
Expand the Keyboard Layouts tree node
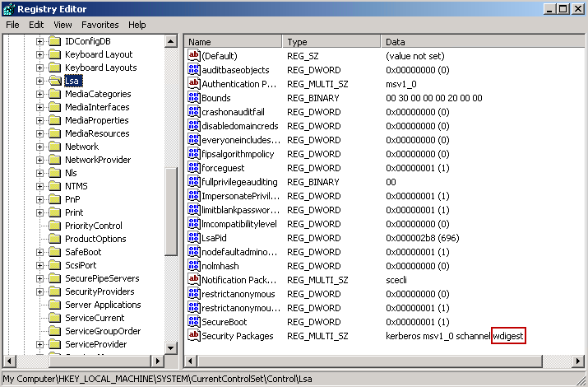[x=39, y=68]
